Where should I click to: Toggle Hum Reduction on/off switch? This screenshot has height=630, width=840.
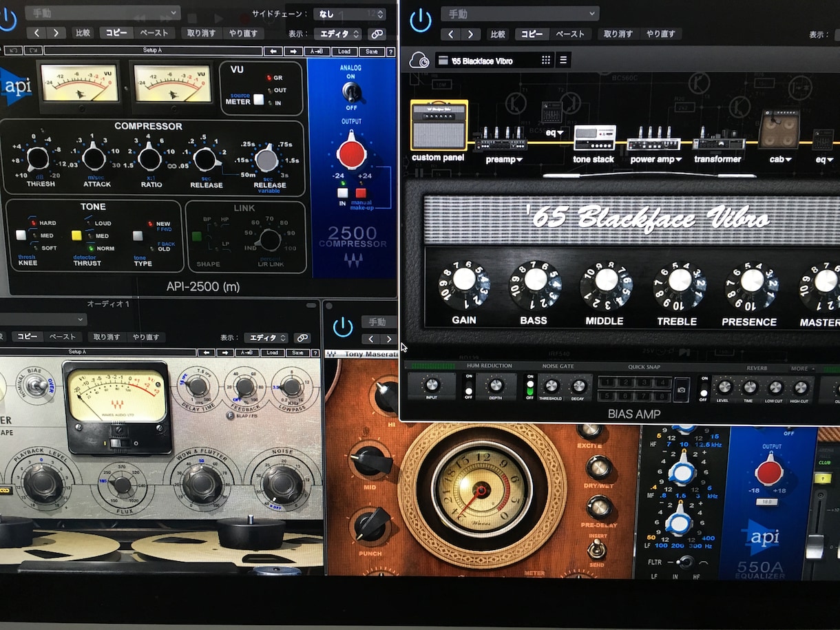(x=469, y=388)
